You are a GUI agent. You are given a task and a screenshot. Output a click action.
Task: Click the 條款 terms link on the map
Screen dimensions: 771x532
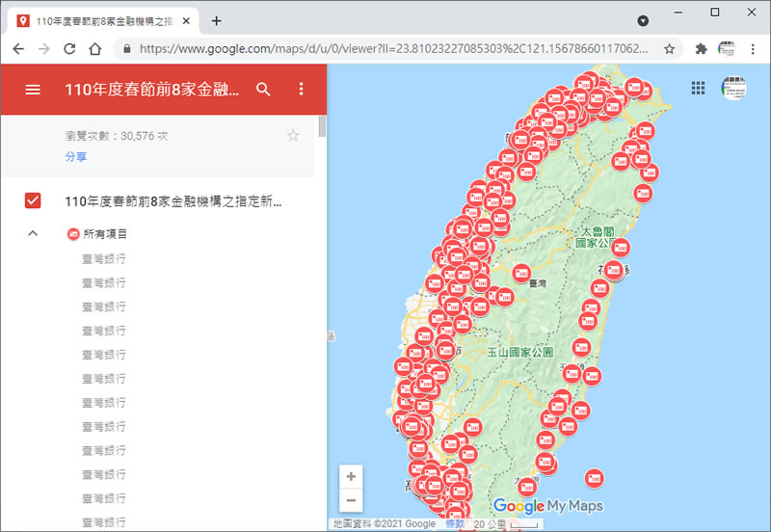[455, 524]
